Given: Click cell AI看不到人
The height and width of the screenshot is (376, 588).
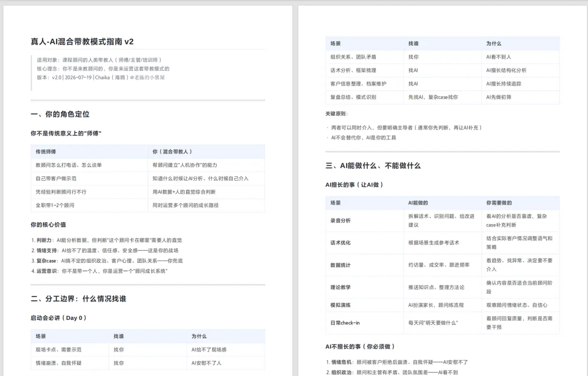Looking at the screenshot, I should [499, 57].
